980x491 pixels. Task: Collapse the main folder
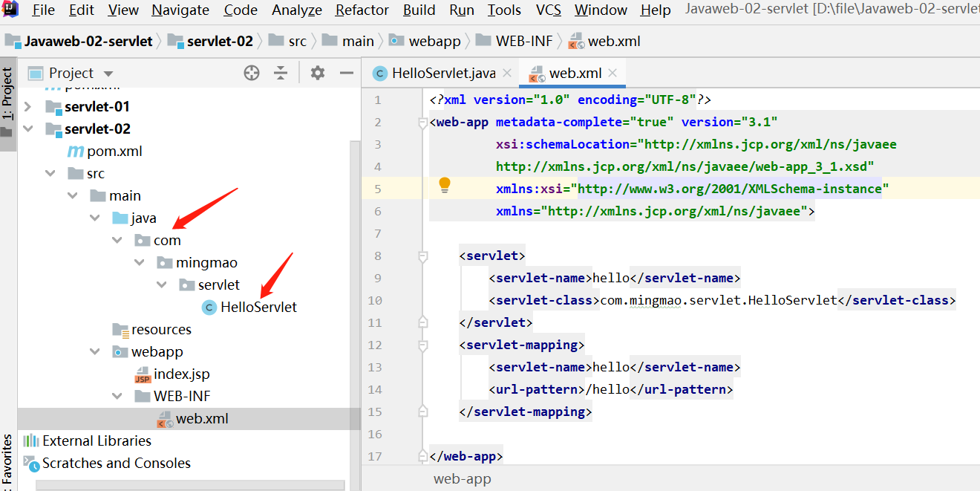tap(73, 196)
